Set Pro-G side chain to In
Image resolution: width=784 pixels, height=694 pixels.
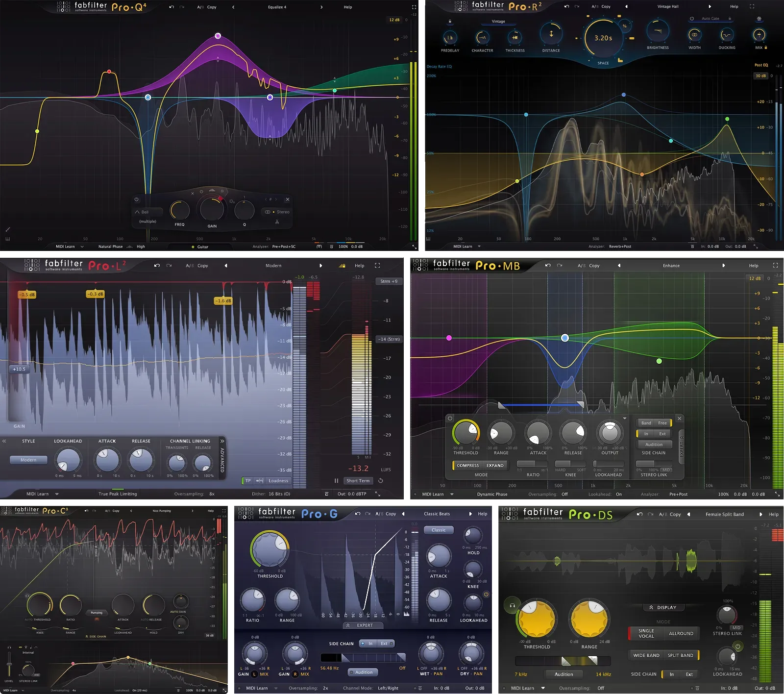coord(368,644)
